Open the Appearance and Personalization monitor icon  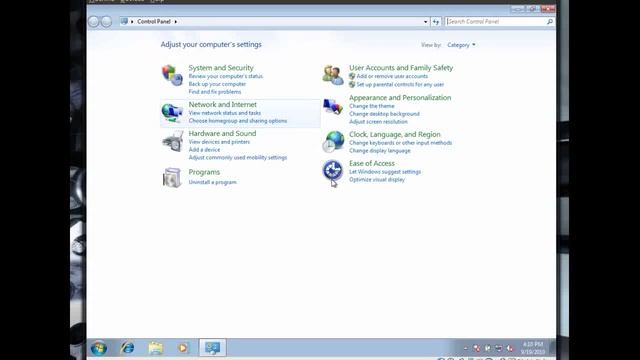333,107
